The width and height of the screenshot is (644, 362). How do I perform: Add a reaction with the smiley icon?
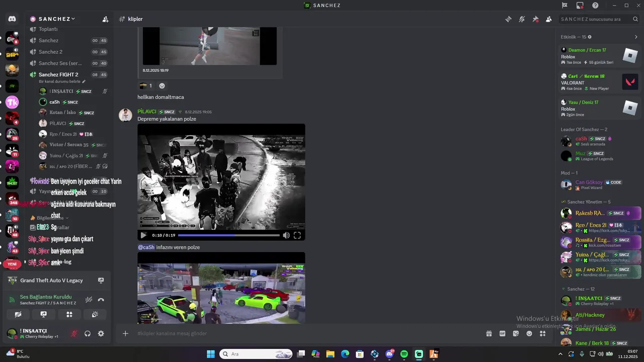pyautogui.click(x=162, y=86)
